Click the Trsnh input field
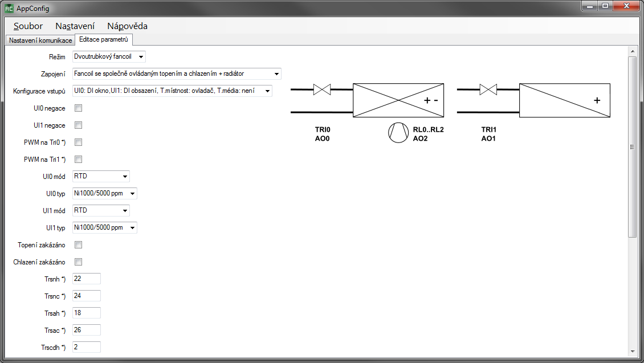This screenshot has height=363, width=644. 87,279
